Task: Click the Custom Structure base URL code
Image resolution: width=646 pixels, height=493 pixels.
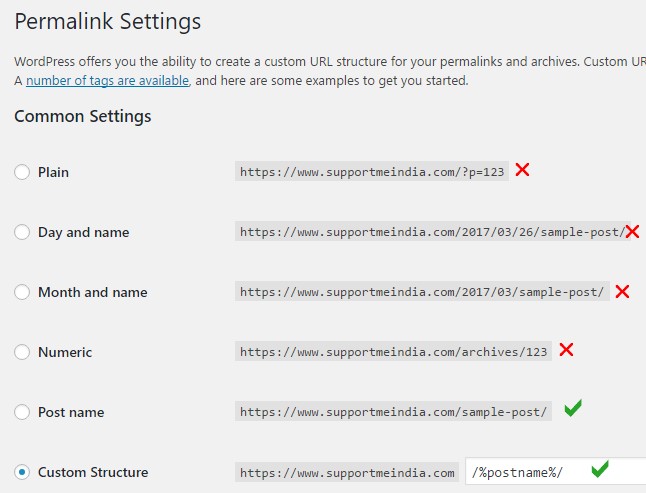Action: (x=347, y=472)
